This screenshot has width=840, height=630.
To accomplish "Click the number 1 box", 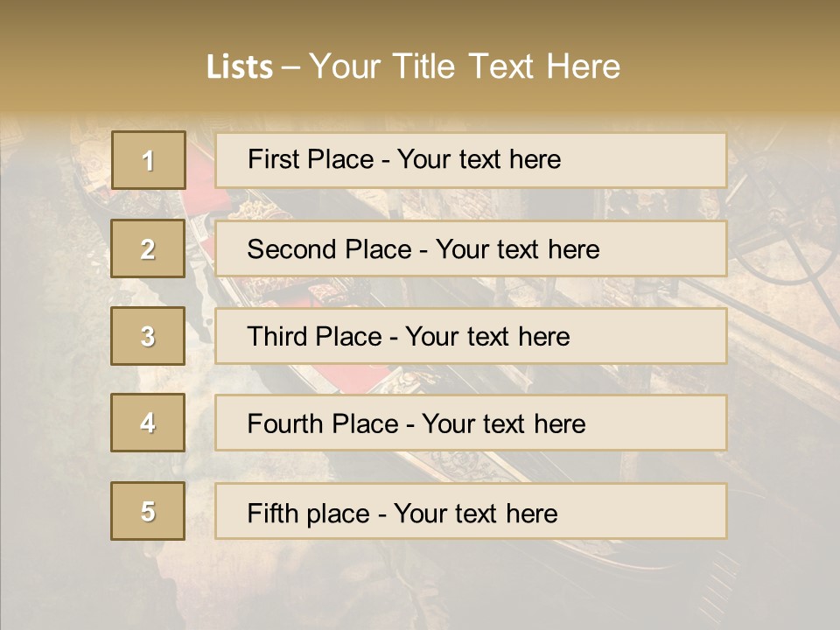I will [148, 160].
